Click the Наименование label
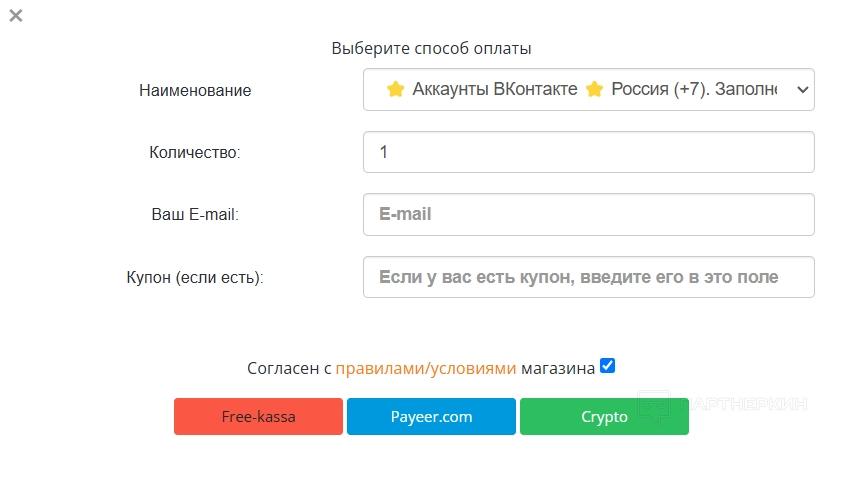The image size is (858, 478). coord(195,90)
